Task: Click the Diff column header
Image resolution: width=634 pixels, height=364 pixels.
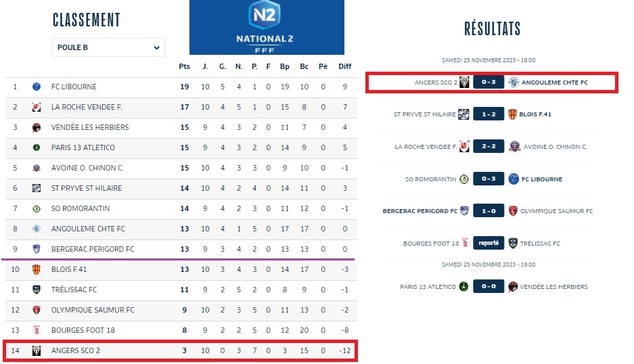Action: 345,66
